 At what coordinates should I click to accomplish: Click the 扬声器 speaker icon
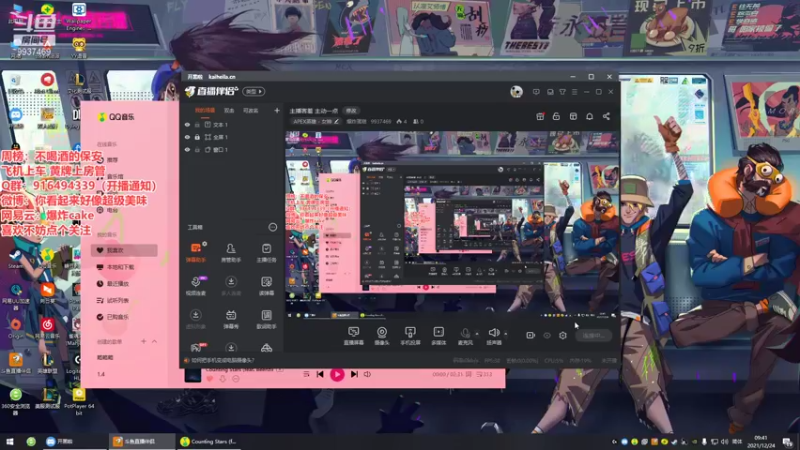[x=493, y=333]
